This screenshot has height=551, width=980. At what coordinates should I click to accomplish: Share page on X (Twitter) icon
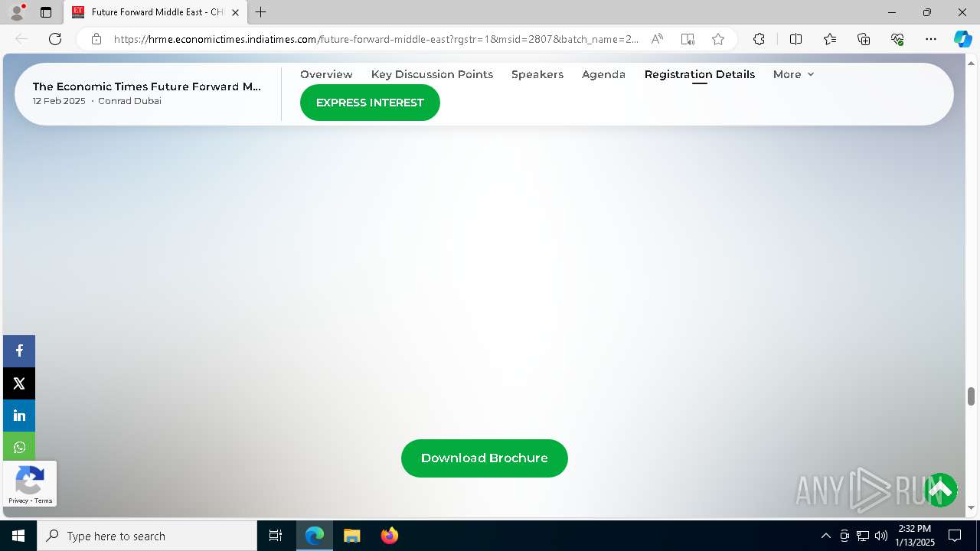(x=19, y=383)
